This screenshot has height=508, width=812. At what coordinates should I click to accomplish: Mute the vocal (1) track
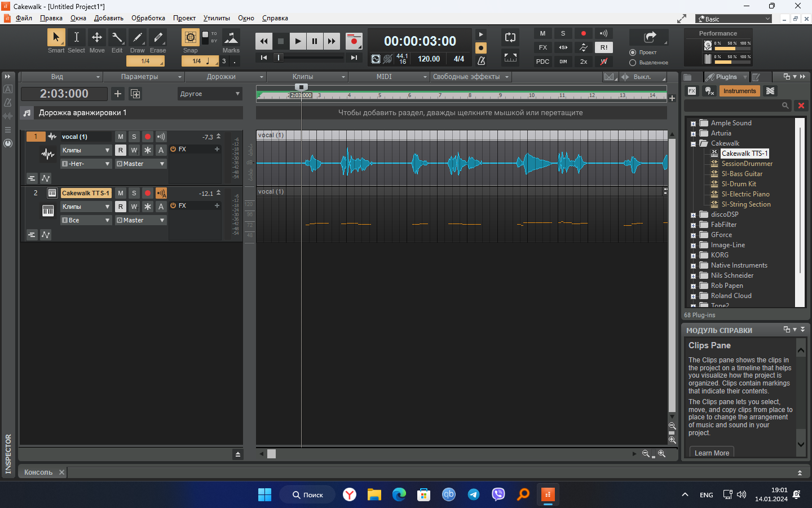coord(121,137)
